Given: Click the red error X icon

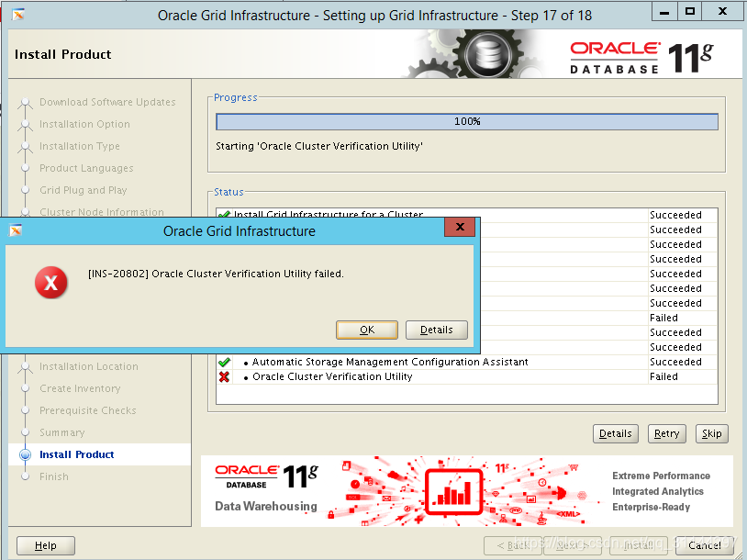Looking at the screenshot, I should [51, 283].
